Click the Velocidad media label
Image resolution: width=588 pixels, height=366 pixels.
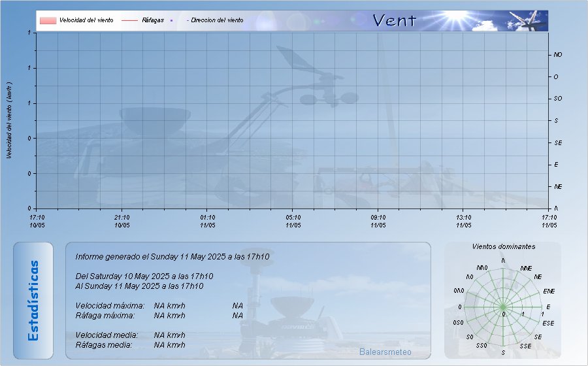(x=106, y=335)
